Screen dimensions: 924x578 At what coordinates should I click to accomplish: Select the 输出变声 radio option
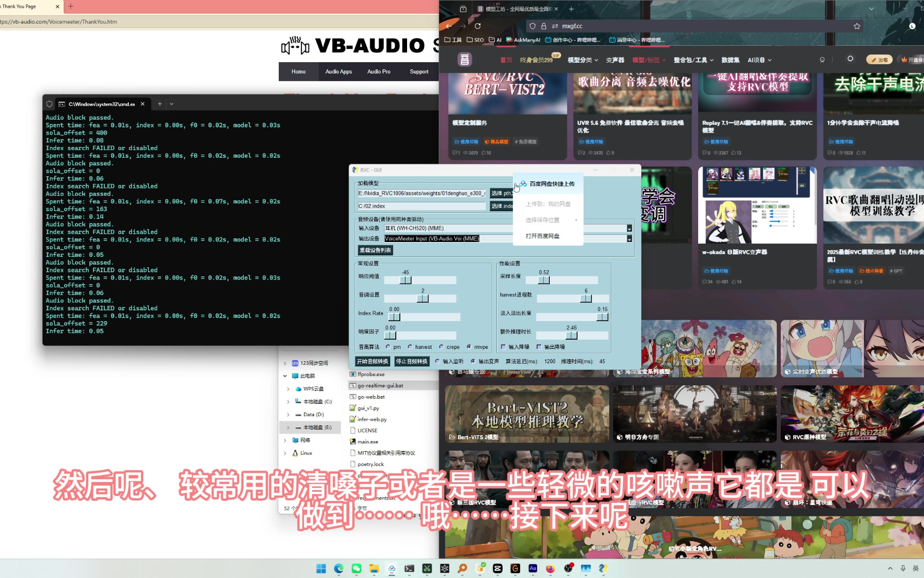(473, 361)
